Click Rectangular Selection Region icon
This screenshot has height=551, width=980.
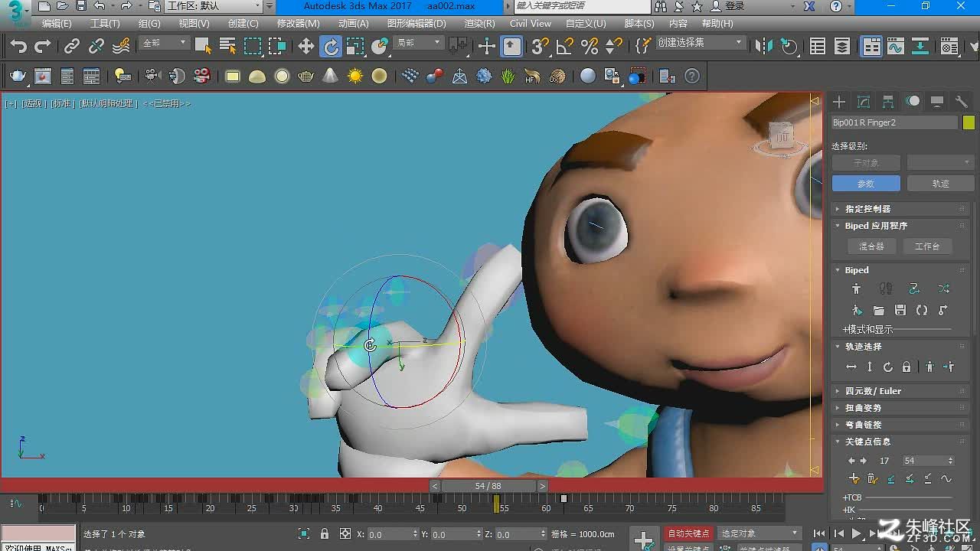253,47
